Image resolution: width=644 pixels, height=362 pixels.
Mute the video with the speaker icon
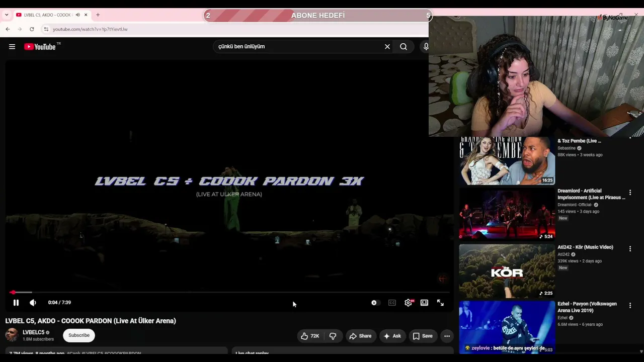click(x=33, y=303)
